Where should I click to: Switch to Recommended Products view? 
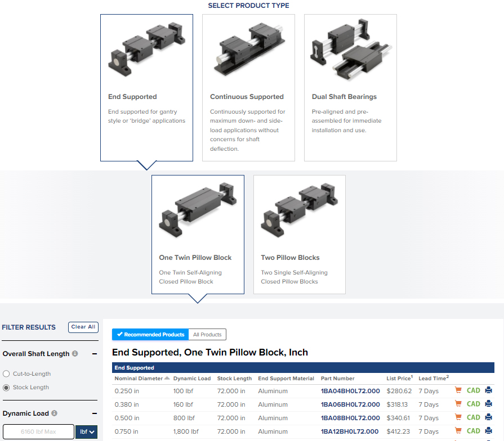[150, 335]
